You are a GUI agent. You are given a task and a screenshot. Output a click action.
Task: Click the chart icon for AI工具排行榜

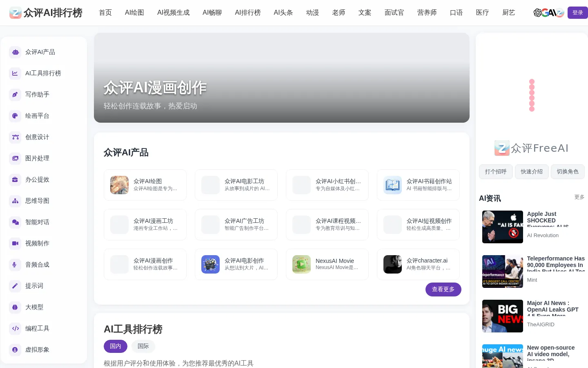[x=15, y=73]
